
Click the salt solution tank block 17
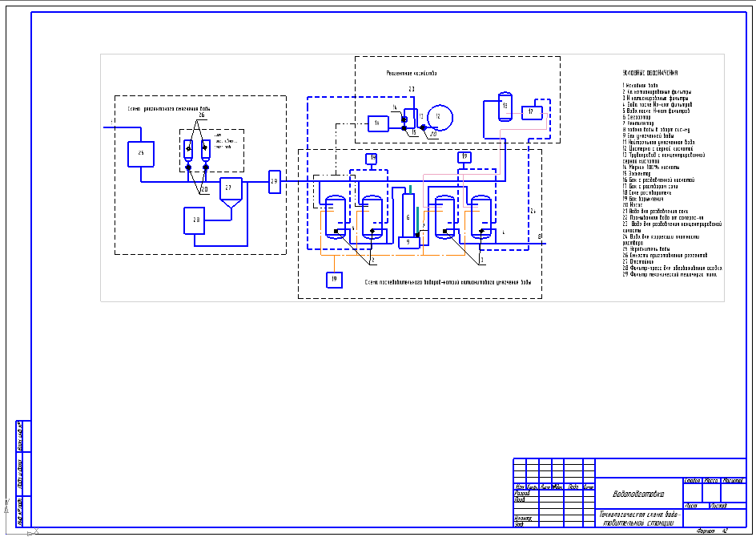pos(532,112)
